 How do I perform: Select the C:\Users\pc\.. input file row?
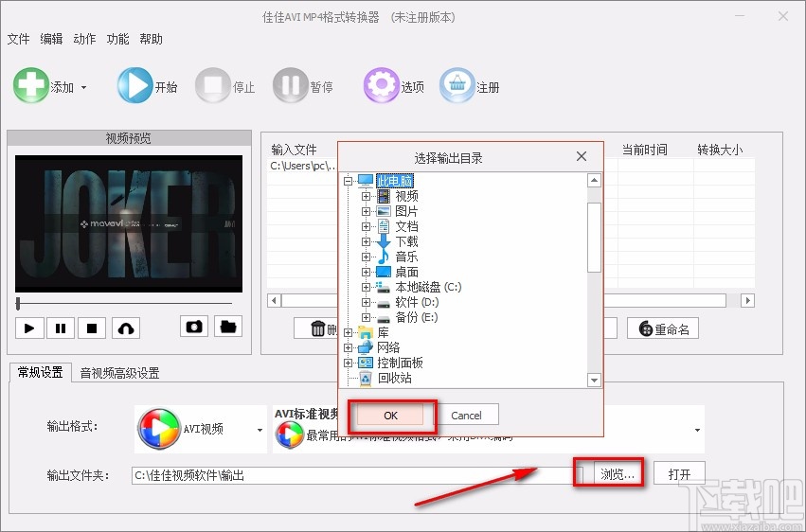click(x=303, y=166)
